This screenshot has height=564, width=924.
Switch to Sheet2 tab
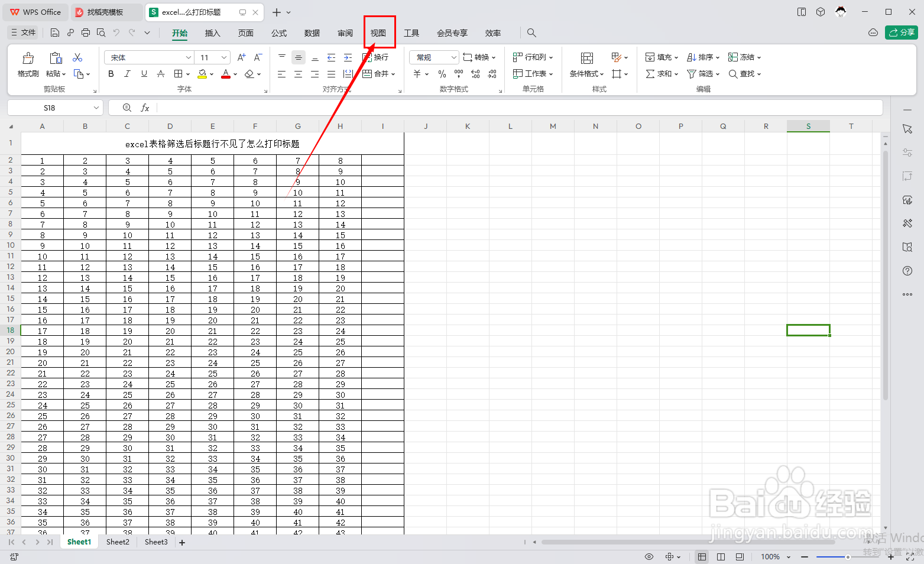(x=118, y=542)
